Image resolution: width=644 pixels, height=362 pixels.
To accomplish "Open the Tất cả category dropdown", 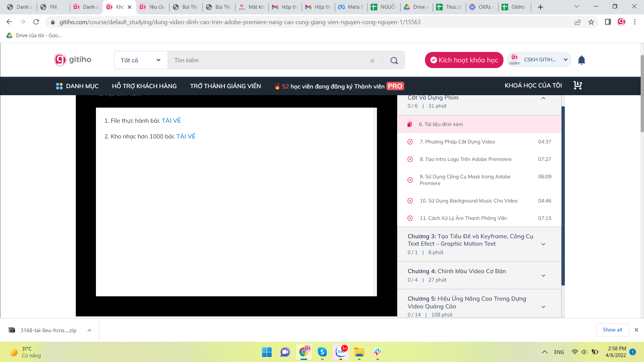I will pyautogui.click(x=141, y=60).
